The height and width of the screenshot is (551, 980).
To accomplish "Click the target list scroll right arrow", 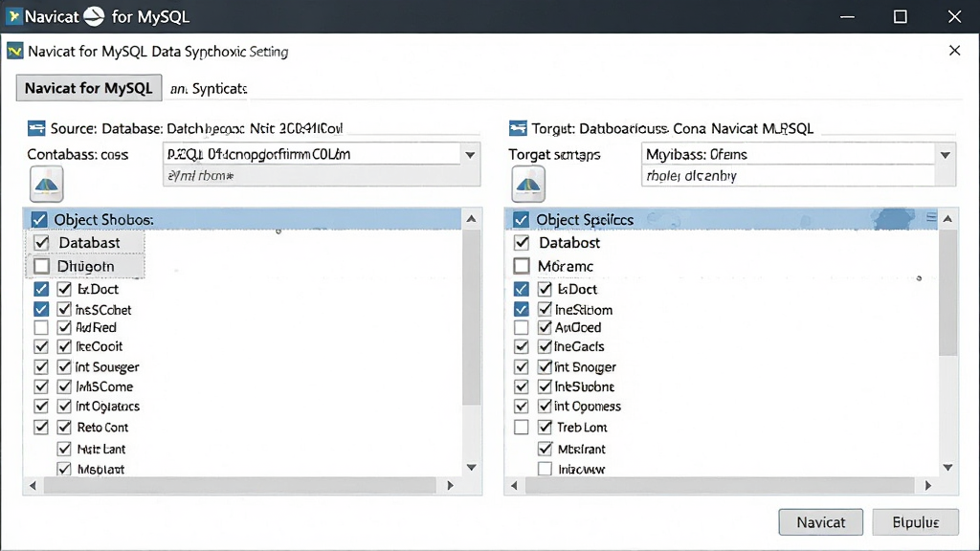I will click(928, 485).
